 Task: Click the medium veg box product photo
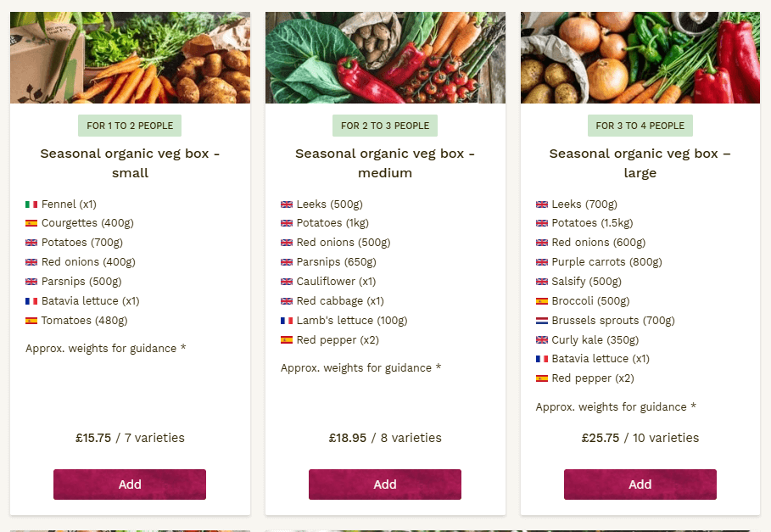click(385, 58)
